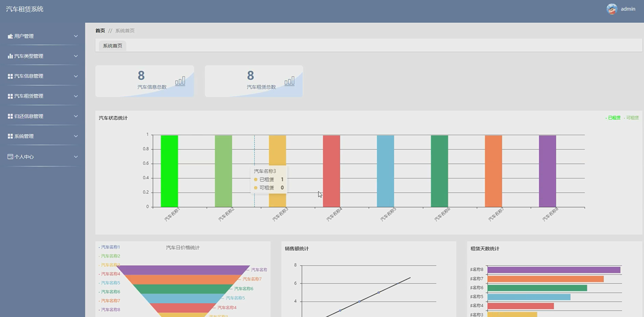
Task: Expand the 汽车类型管理 chevron
Action: click(x=76, y=56)
